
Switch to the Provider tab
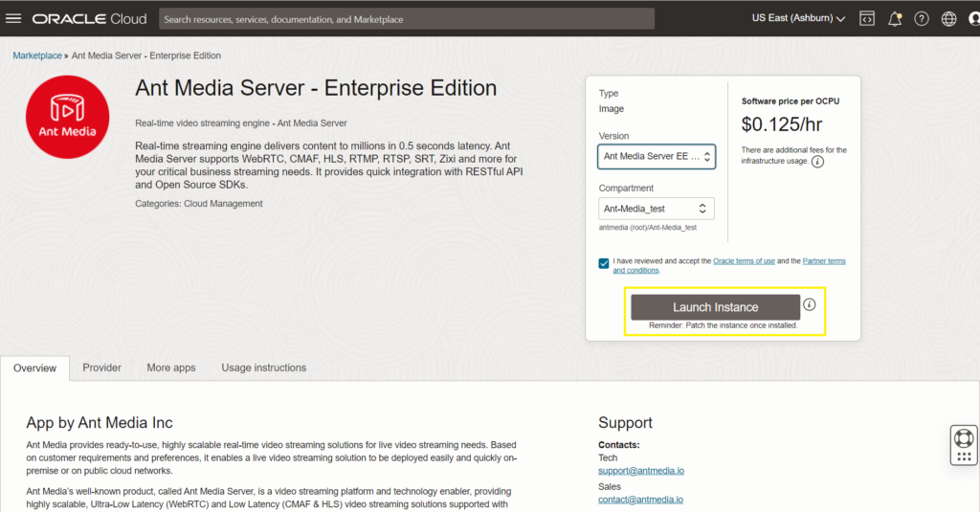pyautogui.click(x=101, y=367)
